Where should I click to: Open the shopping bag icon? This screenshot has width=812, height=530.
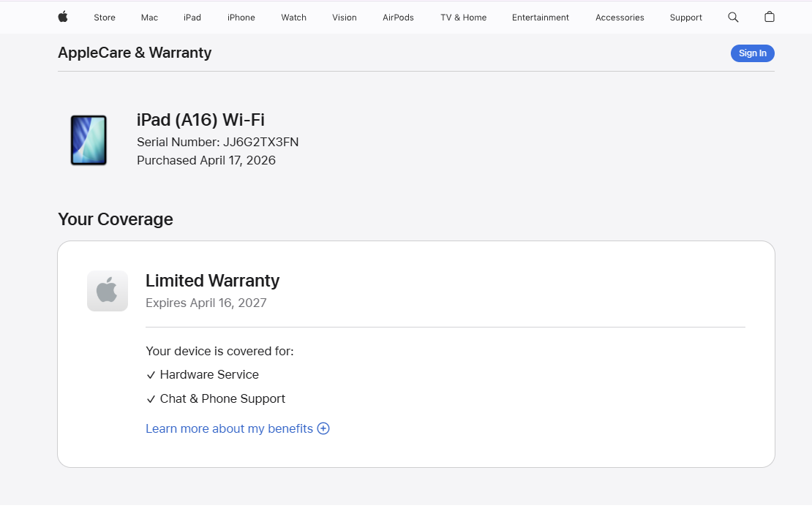coord(769,17)
